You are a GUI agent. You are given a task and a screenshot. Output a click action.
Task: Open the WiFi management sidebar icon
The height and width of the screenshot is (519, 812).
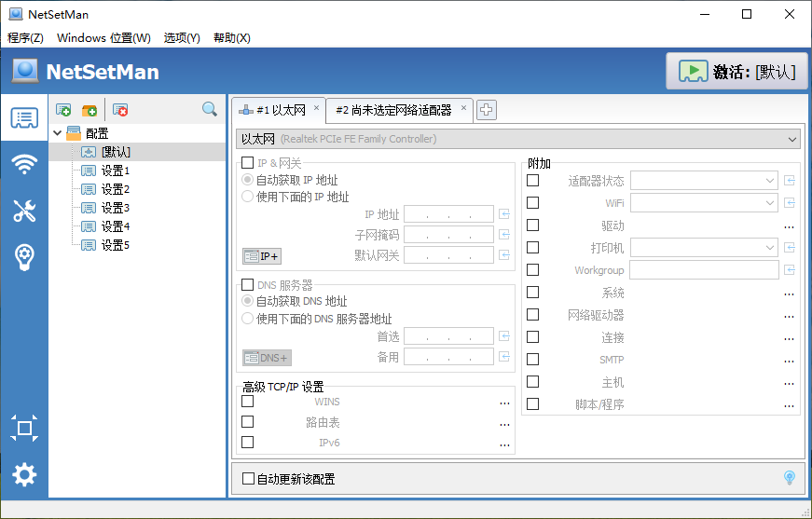(x=24, y=165)
